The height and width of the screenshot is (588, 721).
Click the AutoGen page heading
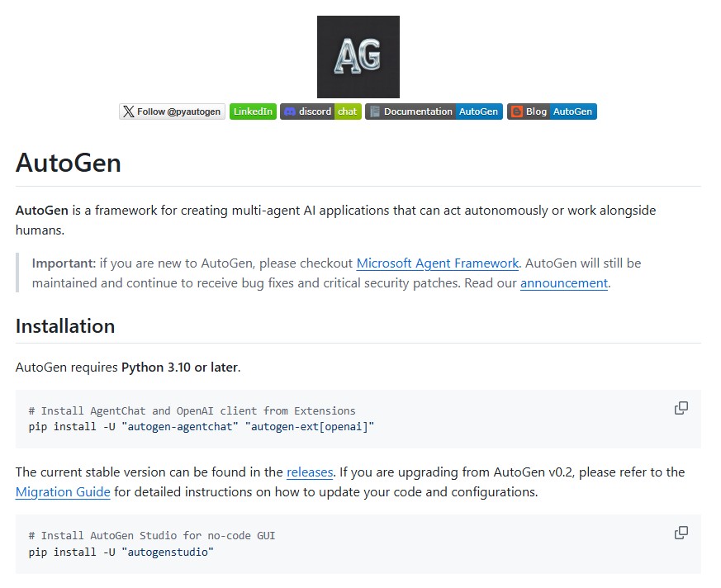(69, 163)
